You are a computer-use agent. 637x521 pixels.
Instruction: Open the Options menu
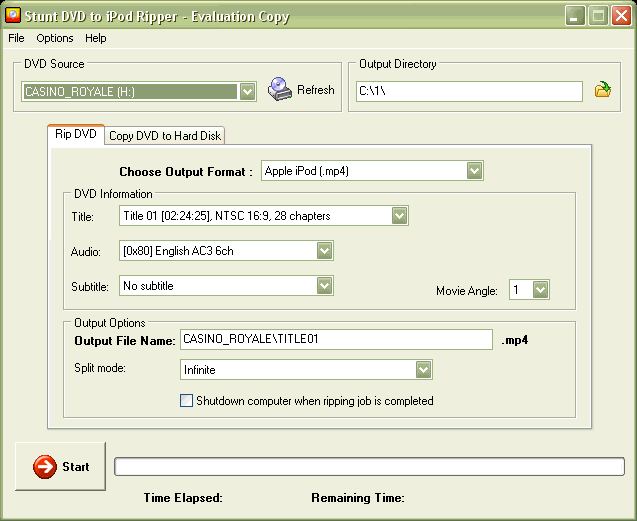pyautogui.click(x=55, y=38)
